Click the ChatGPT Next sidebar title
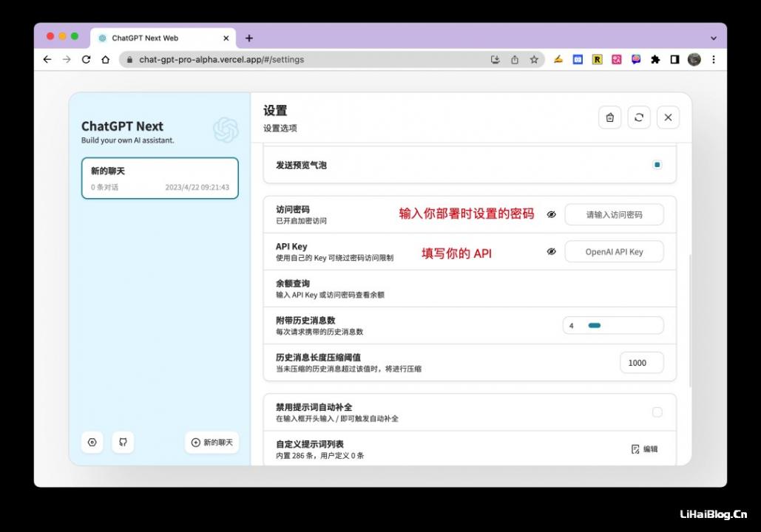This screenshot has width=761, height=532. coord(122,126)
